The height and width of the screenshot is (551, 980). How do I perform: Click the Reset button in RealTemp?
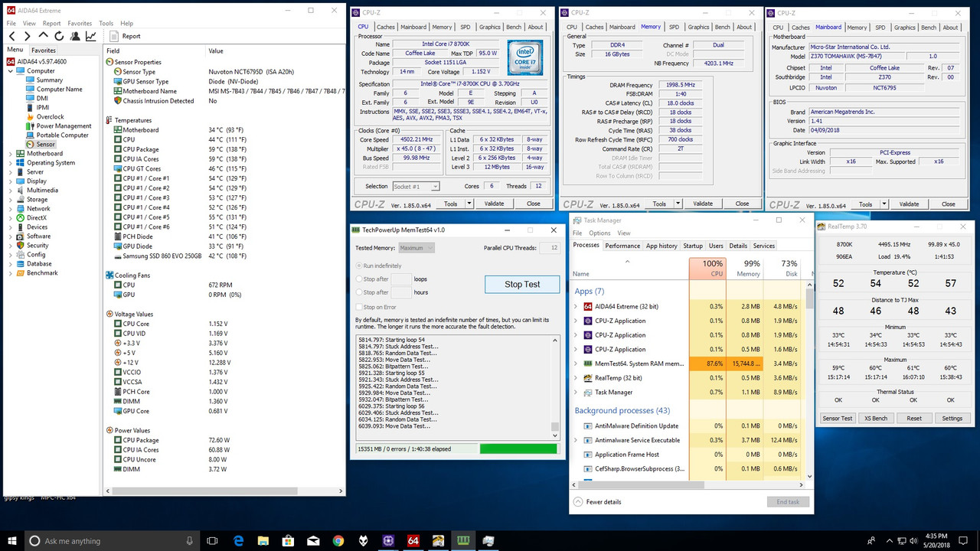(x=914, y=419)
